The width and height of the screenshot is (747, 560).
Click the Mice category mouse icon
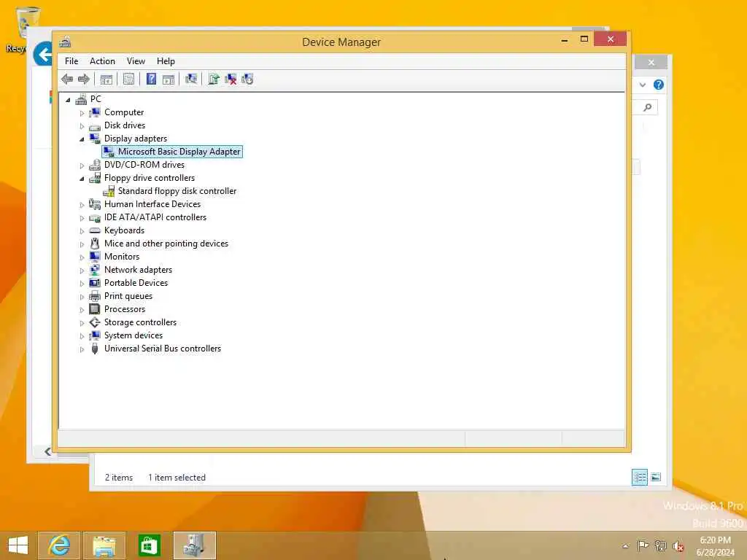95,244
